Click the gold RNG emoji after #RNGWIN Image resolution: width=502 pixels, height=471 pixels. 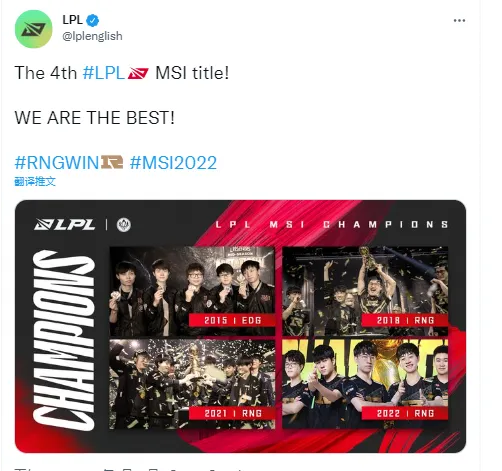(112, 162)
